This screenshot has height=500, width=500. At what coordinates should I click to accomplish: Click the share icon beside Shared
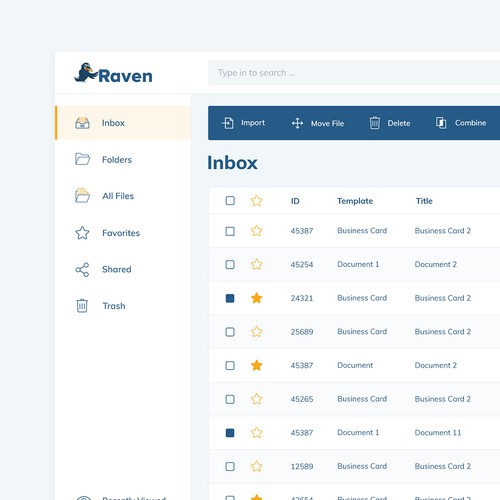(x=82, y=269)
